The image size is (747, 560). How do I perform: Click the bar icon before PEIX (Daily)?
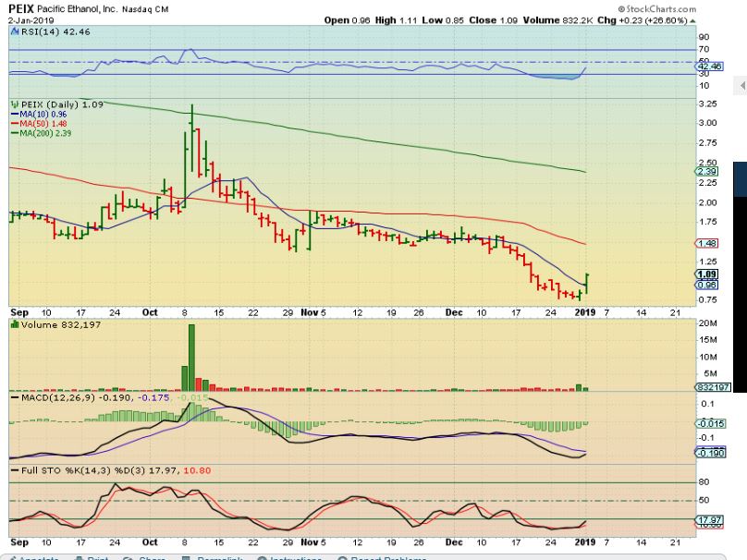[15, 104]
